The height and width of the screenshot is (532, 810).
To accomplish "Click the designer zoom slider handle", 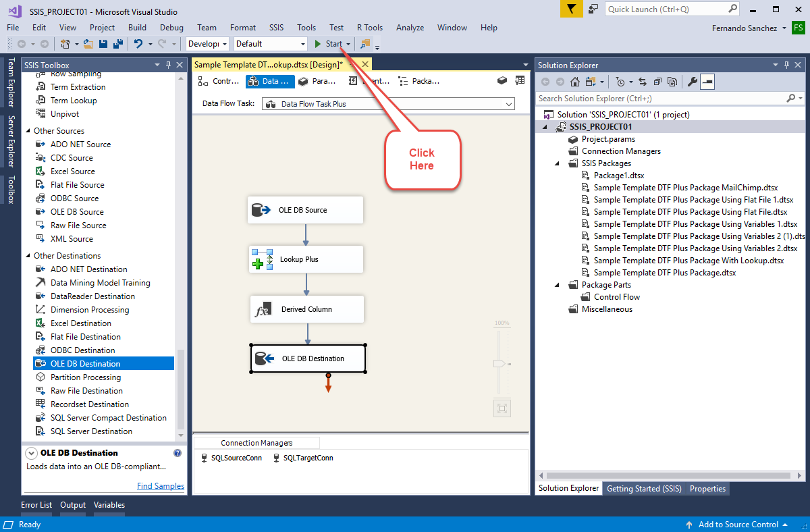I will tap(500, 363).
